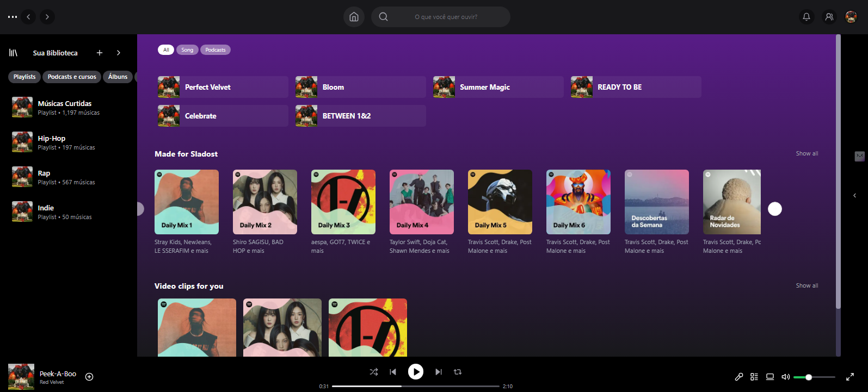Go back to the previous track
This screenshot has width=868, height=392.
point(393,372)
